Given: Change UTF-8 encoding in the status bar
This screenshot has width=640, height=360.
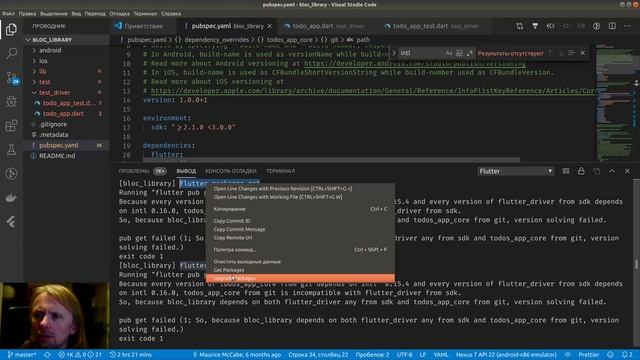Looking at the screenshot, I should point(404,355).
